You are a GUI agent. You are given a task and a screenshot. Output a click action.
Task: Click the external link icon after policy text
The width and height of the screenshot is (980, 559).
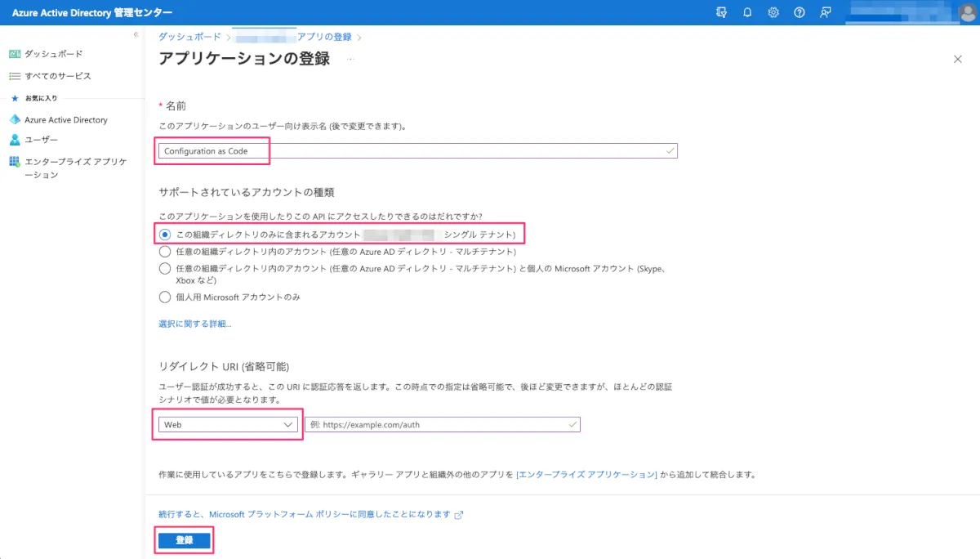point(459,515)
